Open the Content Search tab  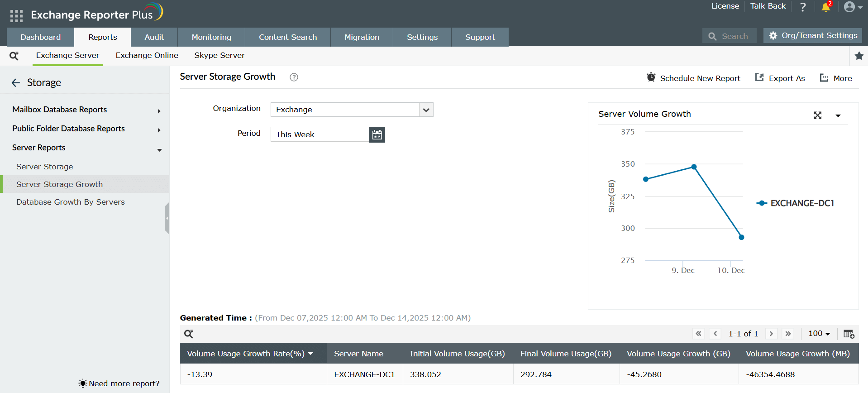[x=288, y=37]
